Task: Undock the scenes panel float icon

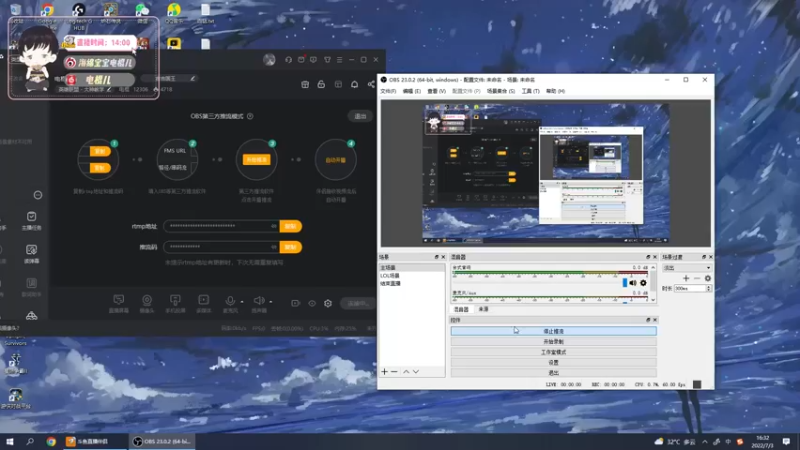Action: point(436,257)
